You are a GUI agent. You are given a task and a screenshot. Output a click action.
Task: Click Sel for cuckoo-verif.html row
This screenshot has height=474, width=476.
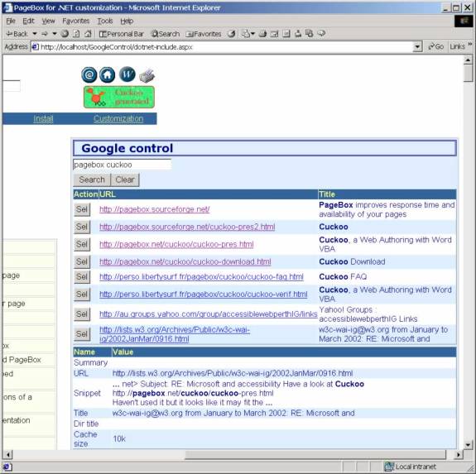click(x=82, y=294)
